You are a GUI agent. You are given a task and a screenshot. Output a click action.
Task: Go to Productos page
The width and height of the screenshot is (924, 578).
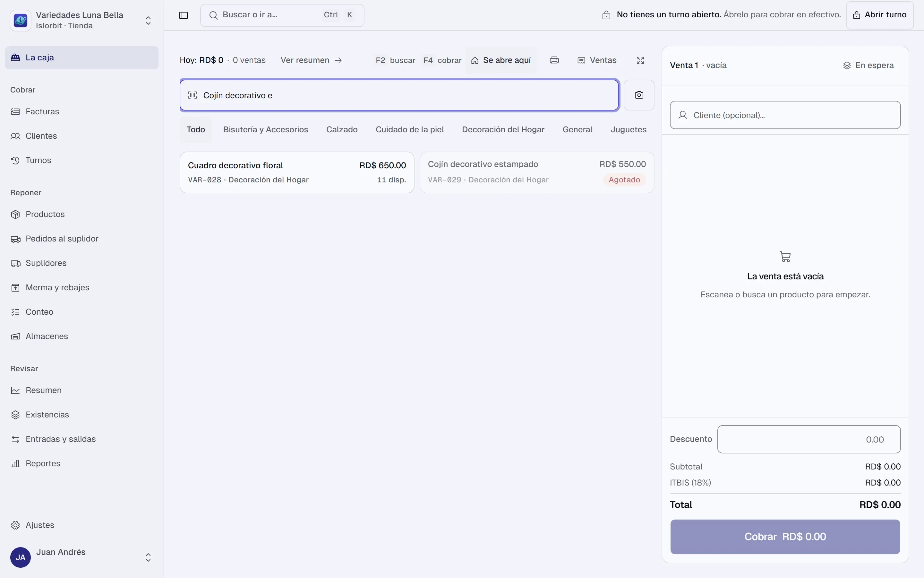[x=82, y=215]
